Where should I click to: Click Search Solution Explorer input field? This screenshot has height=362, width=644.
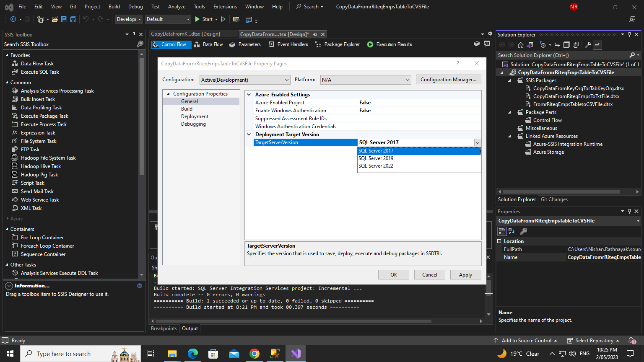point(562,55)
